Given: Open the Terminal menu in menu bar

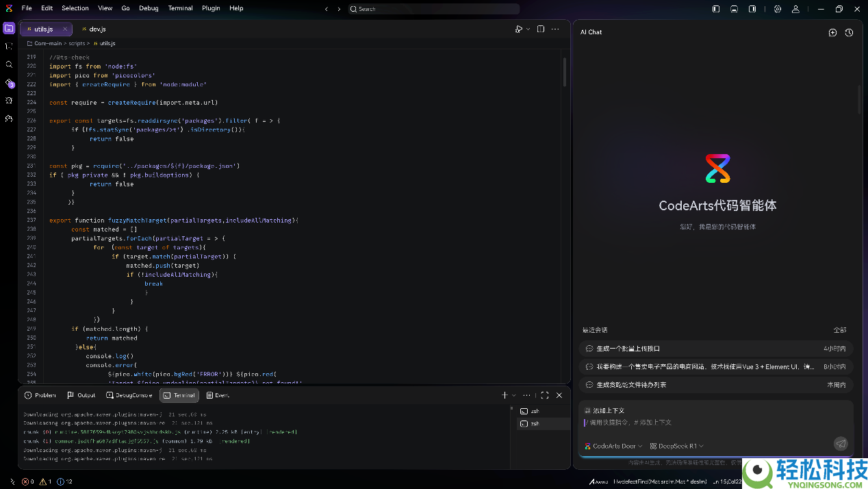Looking at the screenshot, I should (180, 8).
